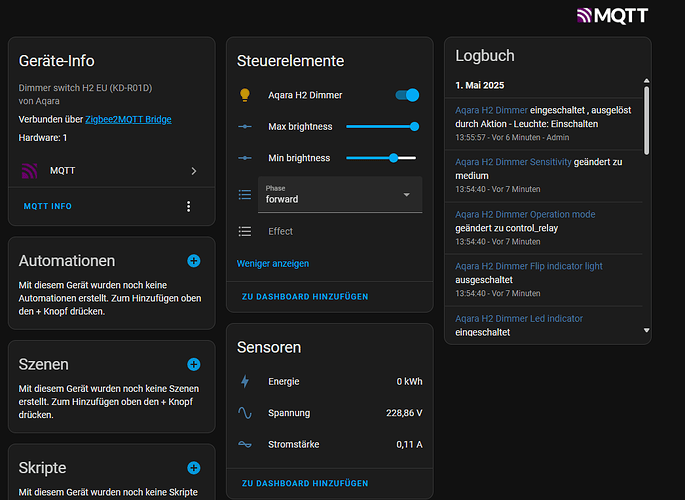
Task: Follow the Zigbee2MQTT Bridge link
Action: click(x=128, y=119)
